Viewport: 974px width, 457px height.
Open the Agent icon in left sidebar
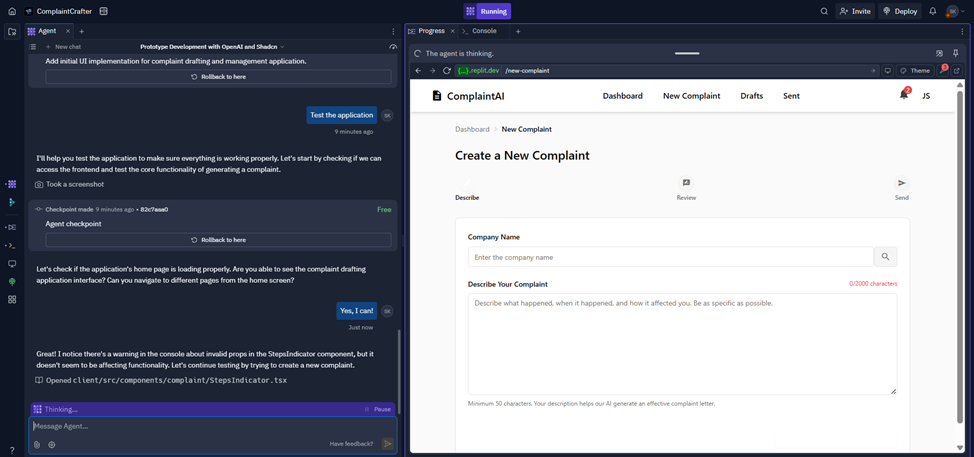pos(12,184)
